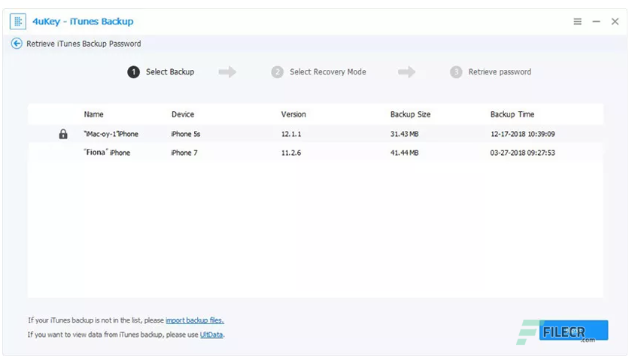
Task: Go back using the back arrow icon
Action: coord(17,44)
